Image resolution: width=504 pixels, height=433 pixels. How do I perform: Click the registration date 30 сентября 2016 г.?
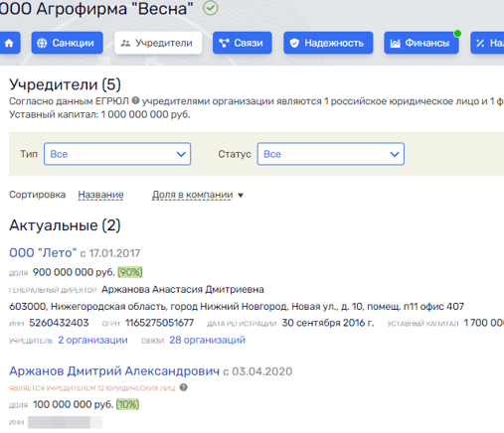point(328,323)
